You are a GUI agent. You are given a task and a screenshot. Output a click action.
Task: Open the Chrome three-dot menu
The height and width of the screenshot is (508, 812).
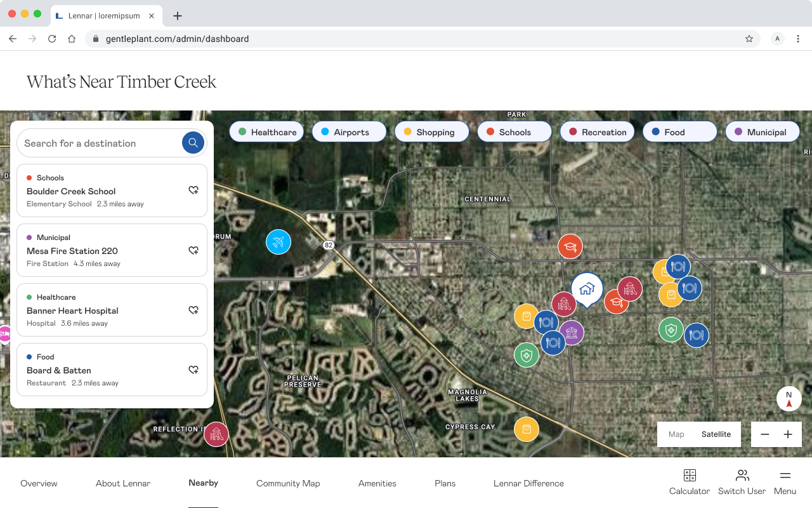(x=798, y=39)
